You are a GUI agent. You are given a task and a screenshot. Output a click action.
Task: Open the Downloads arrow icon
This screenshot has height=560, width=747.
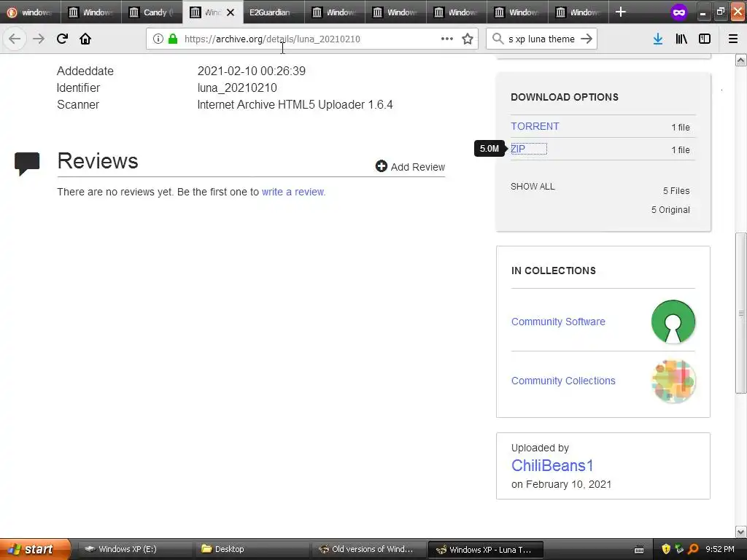click(658, 39)
